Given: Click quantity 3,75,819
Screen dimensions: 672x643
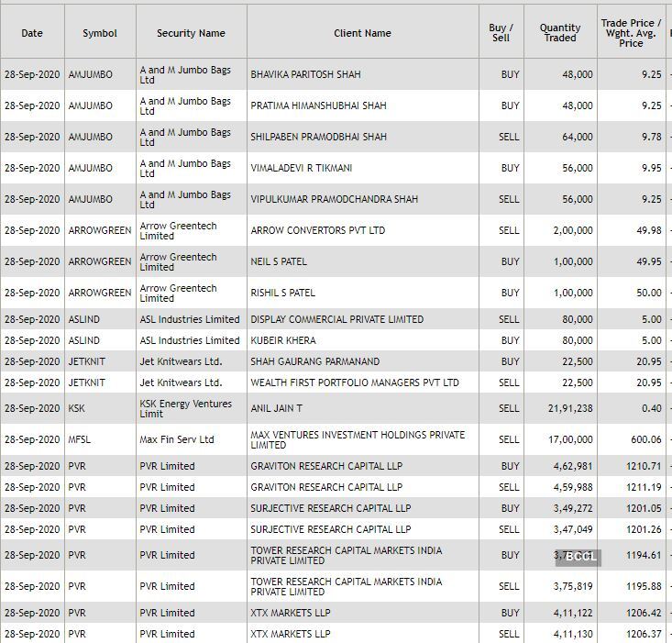Looking at the screenshot, I should [573, 586].
